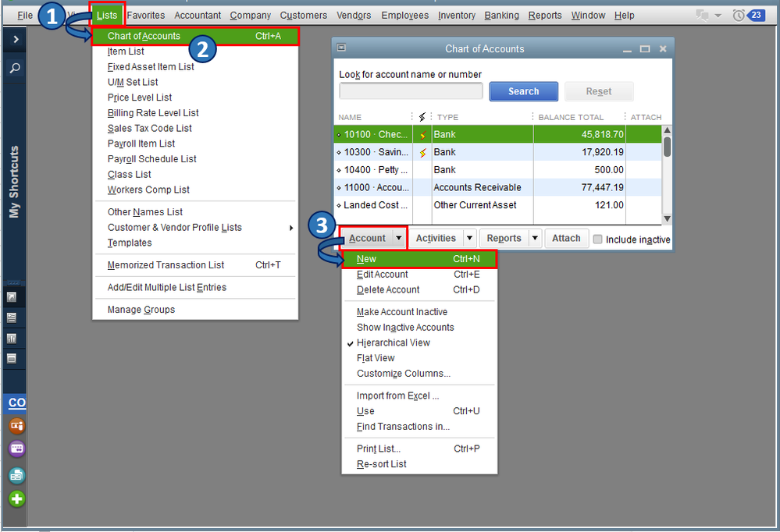The height and width of the screenshot is (532, 780).
Task: Select New from the Account menu
Action: 419,258
